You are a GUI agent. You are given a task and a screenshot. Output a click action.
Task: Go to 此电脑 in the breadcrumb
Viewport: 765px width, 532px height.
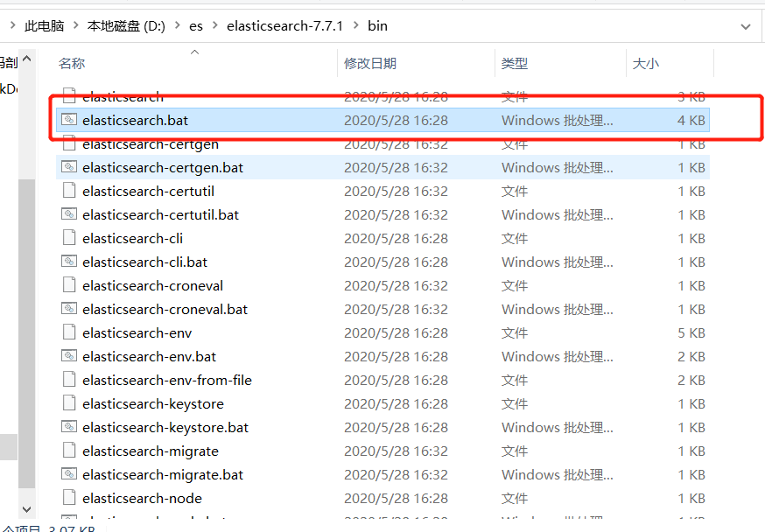[45, 26]
